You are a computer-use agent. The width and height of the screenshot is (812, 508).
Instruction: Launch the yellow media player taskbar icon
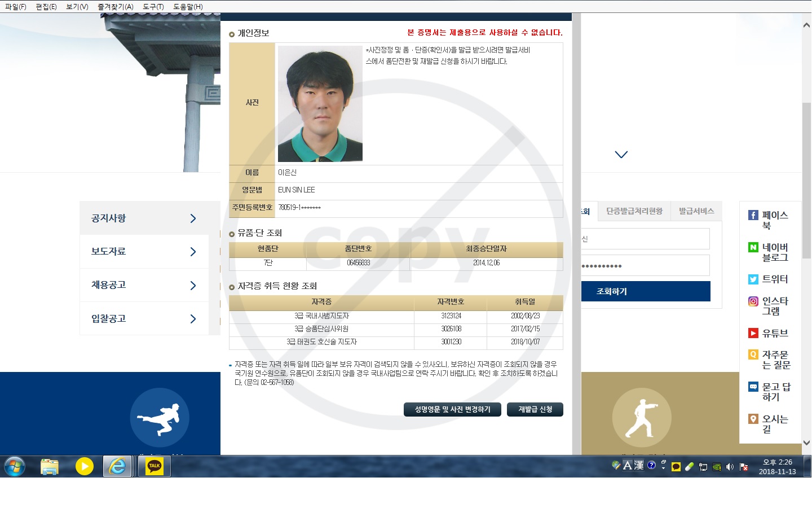85,466
